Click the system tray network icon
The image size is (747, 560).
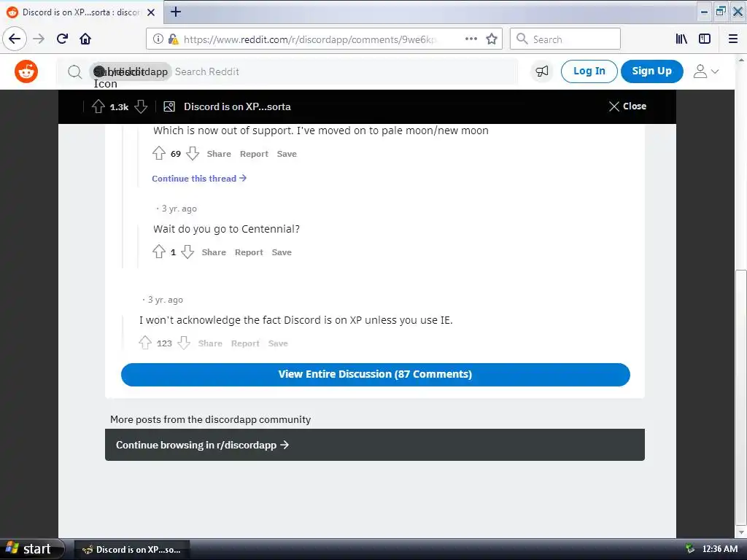point(689,549)
